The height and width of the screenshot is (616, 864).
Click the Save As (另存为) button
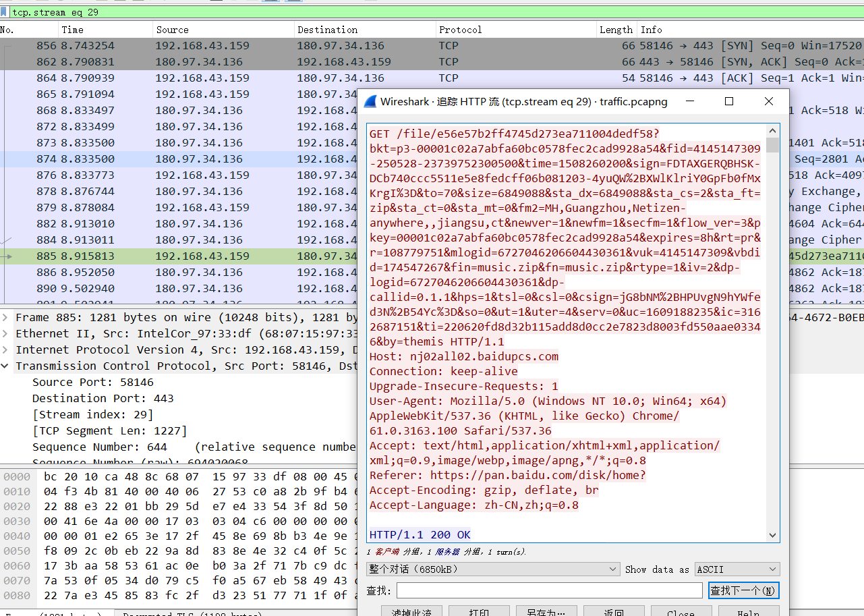tap(546, 612)
